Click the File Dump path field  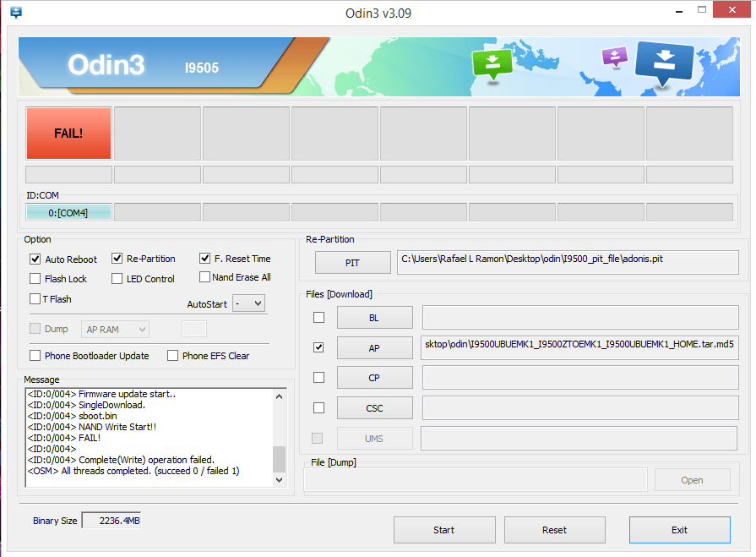coord(476,480)
